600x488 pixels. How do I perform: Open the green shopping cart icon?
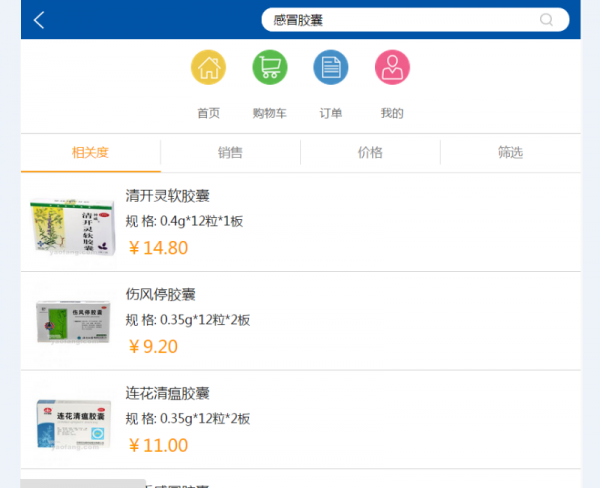270,67
